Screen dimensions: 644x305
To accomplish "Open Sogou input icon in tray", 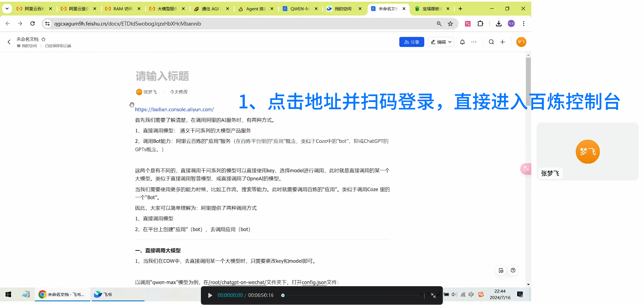I will tap(481, 295).
